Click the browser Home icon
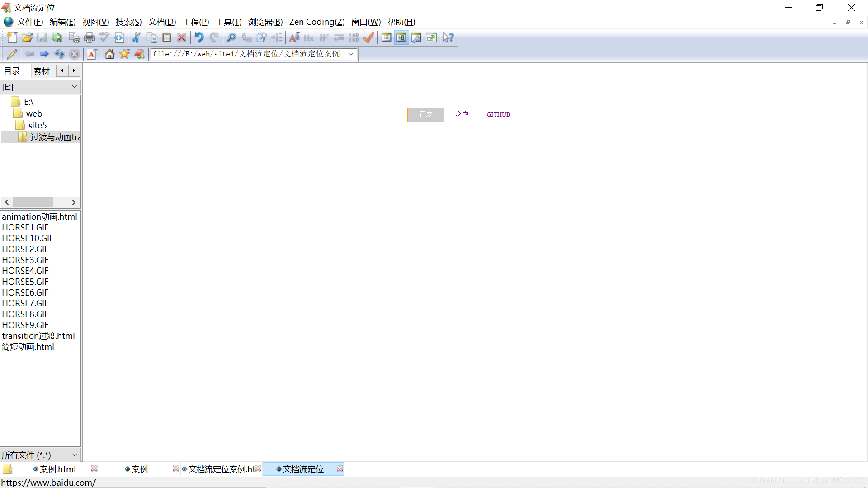 click(x=109, y=54)
